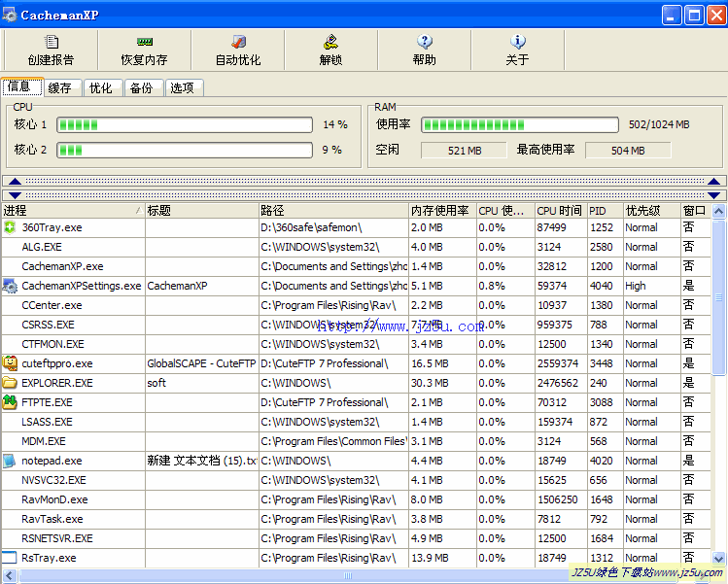Viewport: 728px width, 584px height.
Task: Click the CachemanXP title bar icon
Action: pos(10,16)
